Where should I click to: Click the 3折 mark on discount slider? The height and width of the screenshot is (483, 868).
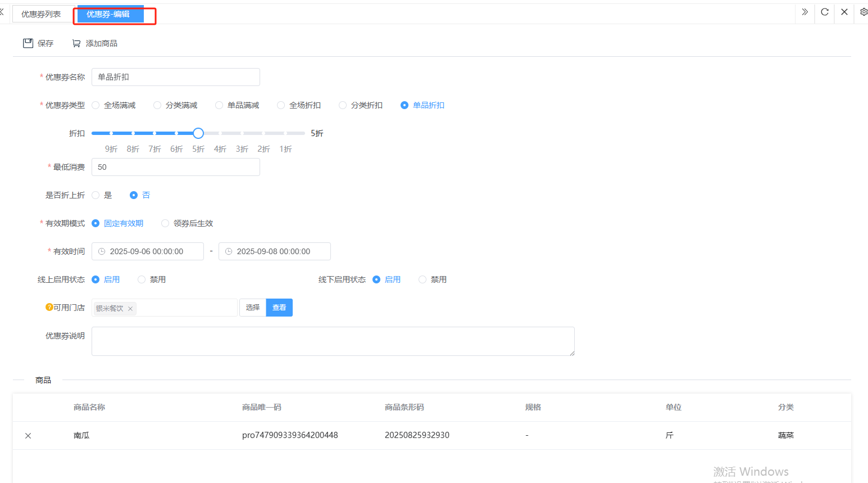click(x=242, y=133)
